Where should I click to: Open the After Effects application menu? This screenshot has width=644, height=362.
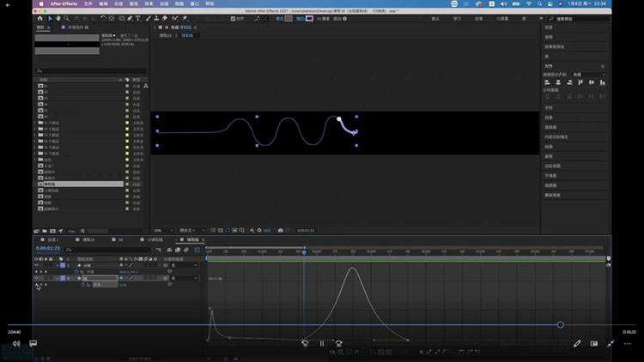[x=64, y=4]
